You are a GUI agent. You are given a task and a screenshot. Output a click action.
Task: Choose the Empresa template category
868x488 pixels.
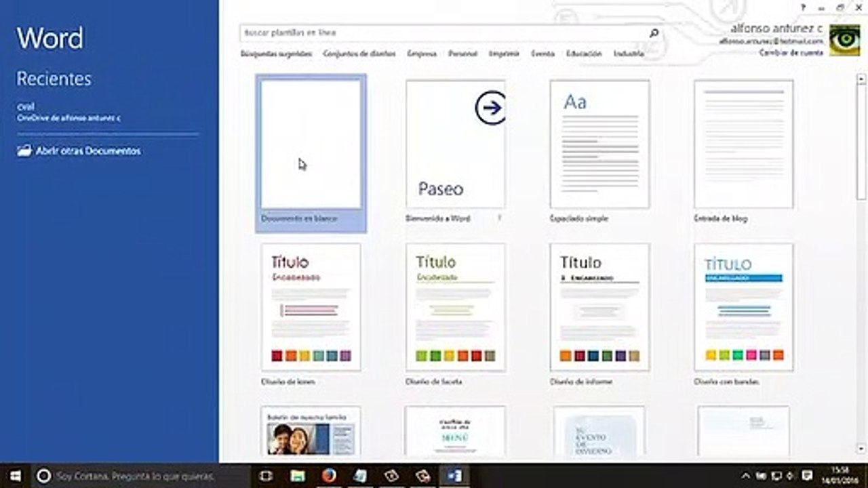(x=422, y=53)
